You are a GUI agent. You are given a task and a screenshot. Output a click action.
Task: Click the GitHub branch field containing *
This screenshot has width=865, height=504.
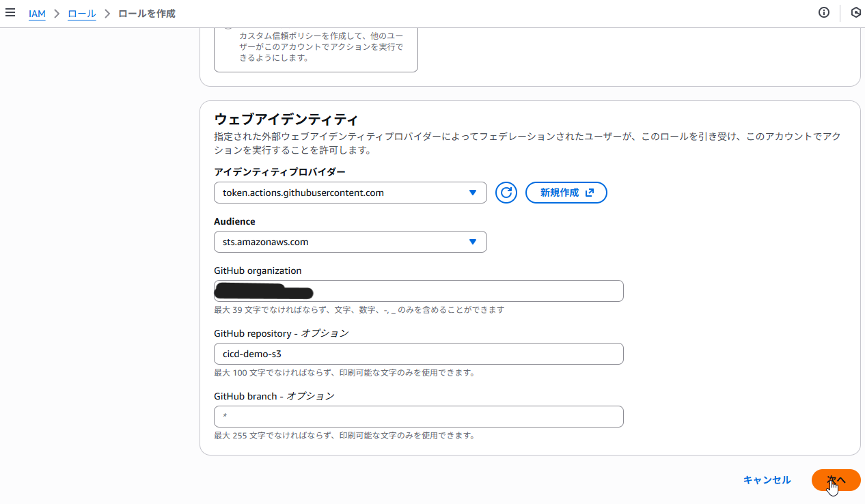coord(418,416)
